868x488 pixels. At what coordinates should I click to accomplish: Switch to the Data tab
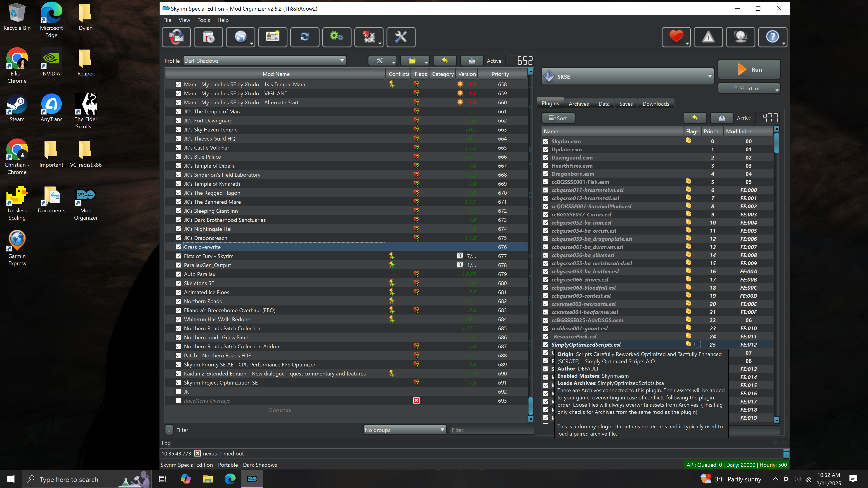pos(604,104)
